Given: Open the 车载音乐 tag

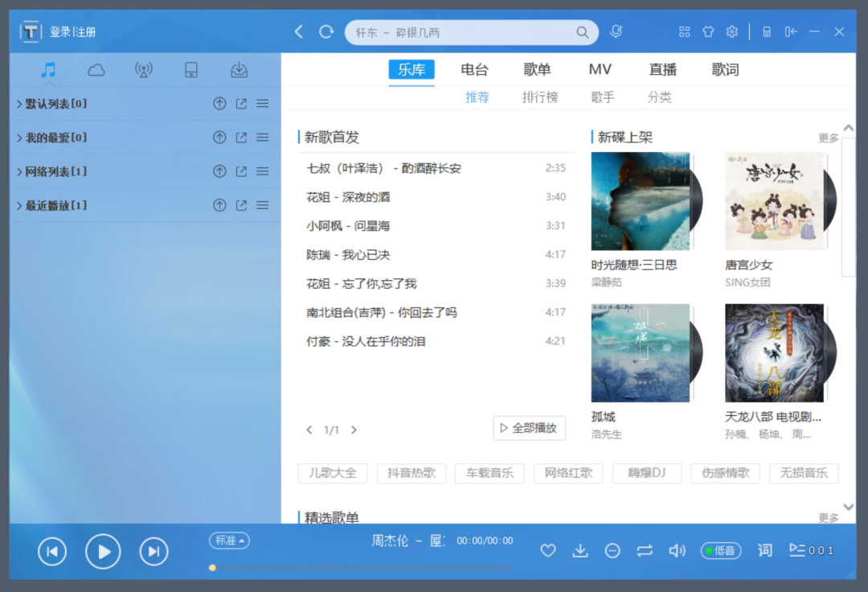Looking at the screenshot, I should (489, 473).
